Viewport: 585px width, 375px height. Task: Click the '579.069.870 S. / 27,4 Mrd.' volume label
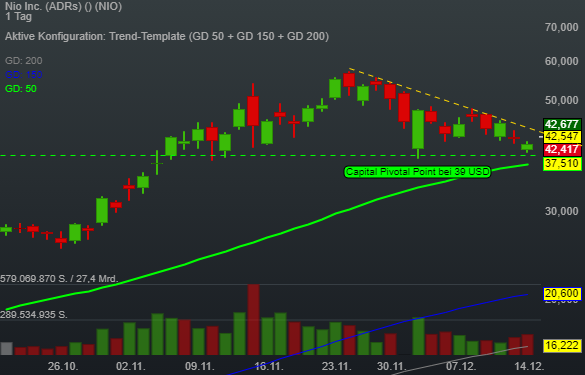[x=59, y=279]
